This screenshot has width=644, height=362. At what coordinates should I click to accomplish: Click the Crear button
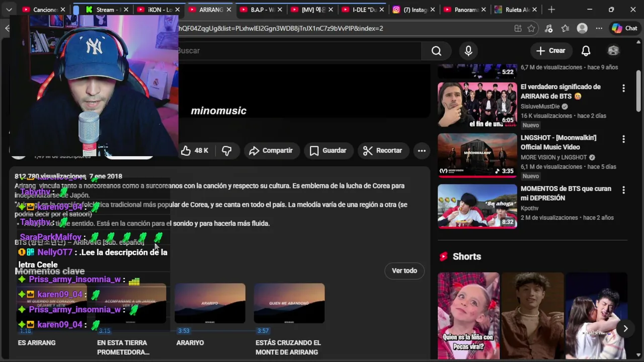(x=551, y=51)
